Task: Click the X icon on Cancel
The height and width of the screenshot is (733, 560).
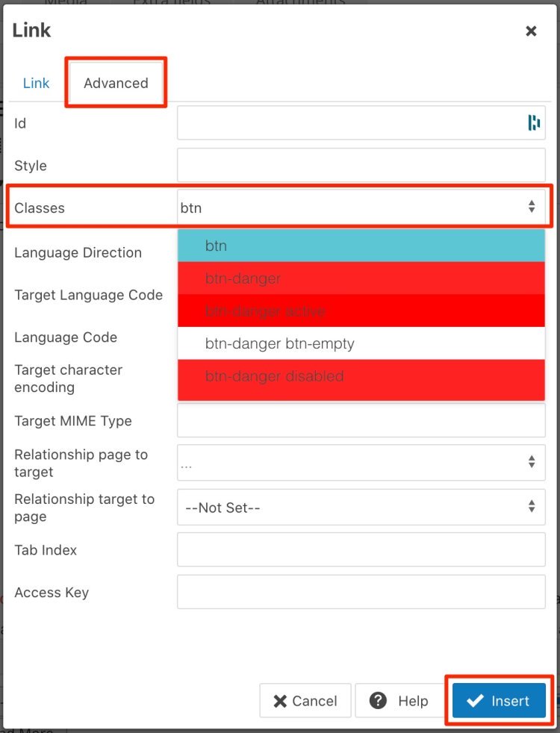Action: click(281, 701)
